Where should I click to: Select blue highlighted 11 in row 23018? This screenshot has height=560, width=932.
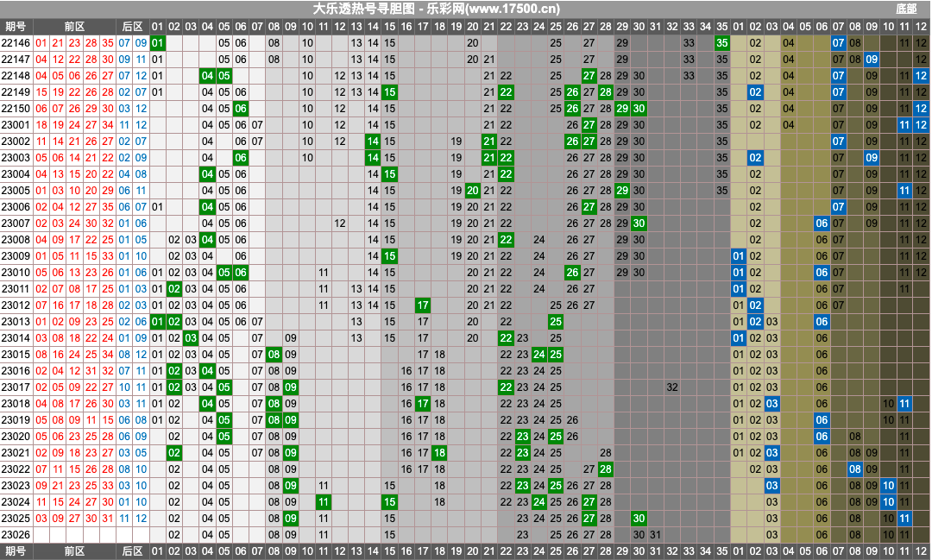click(x=904, y=404)
